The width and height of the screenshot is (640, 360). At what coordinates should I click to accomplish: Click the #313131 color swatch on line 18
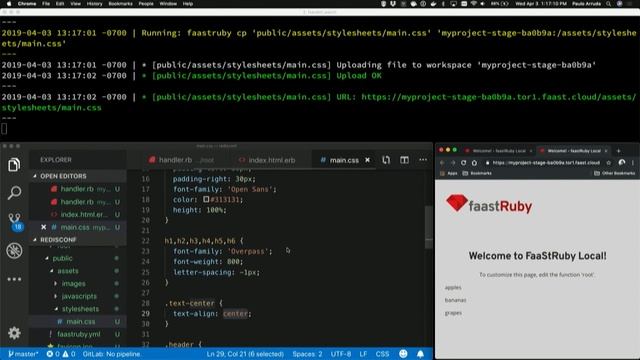(x=207, y=199)
